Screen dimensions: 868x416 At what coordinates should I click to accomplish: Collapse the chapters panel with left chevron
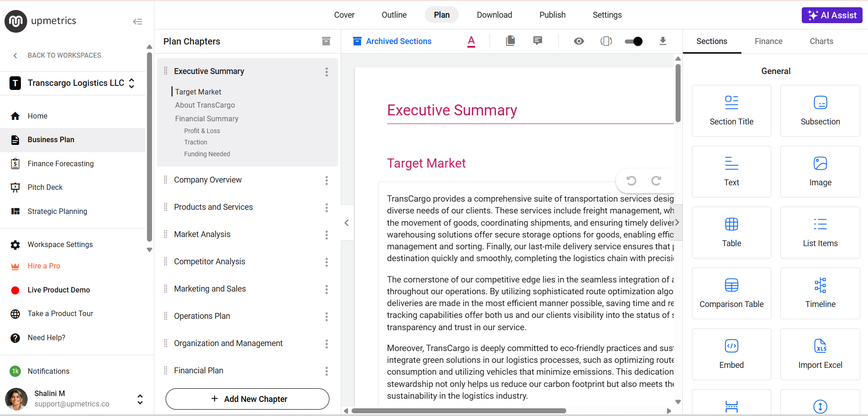click(347, 223)
